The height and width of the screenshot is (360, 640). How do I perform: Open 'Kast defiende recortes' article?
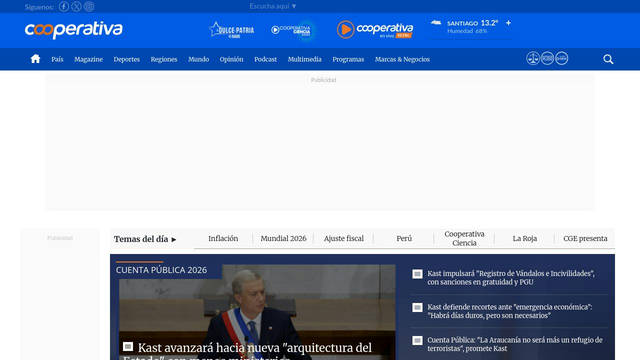click(x=509, y=311)
